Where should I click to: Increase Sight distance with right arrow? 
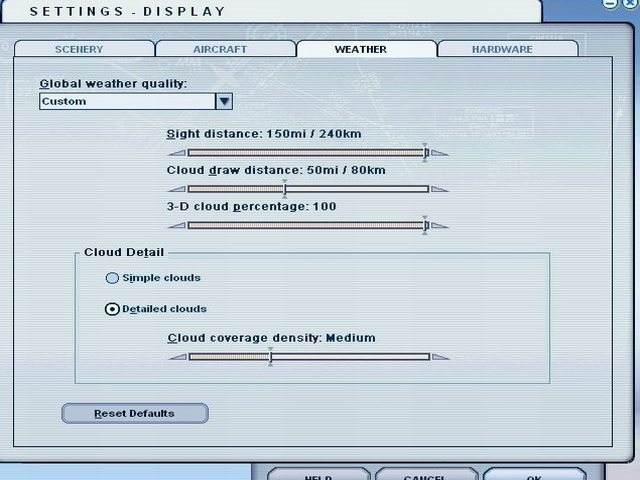(x=440, y=153)
